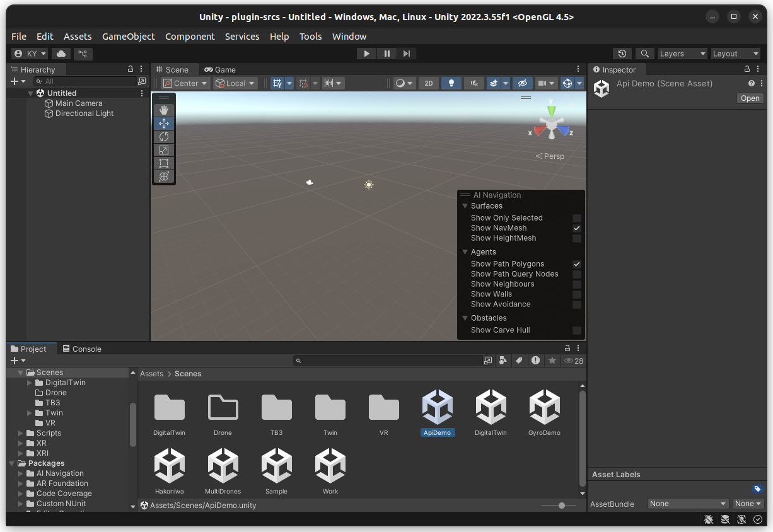Click Assets in the breadcrumb path
773x532 pixels.
151,374
